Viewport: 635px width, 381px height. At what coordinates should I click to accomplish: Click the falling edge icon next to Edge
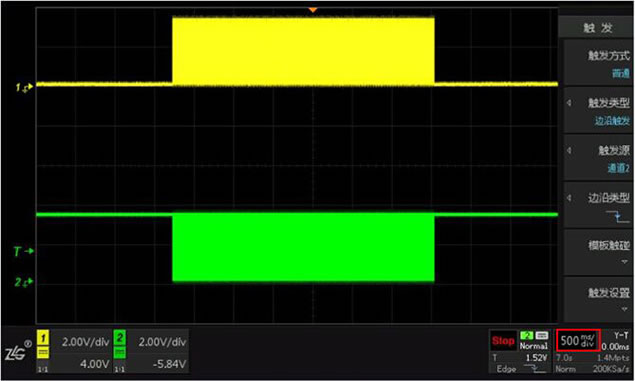coord(534,368)
